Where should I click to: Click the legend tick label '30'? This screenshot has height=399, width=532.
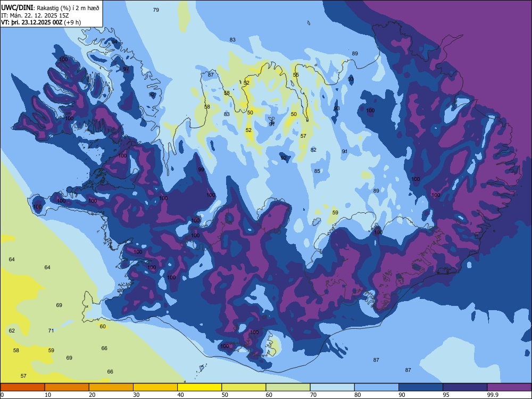pos(136,395)
